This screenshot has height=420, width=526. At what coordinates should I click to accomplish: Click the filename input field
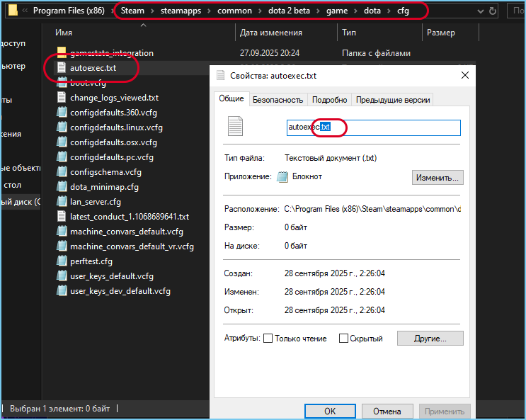pos(373,127)
